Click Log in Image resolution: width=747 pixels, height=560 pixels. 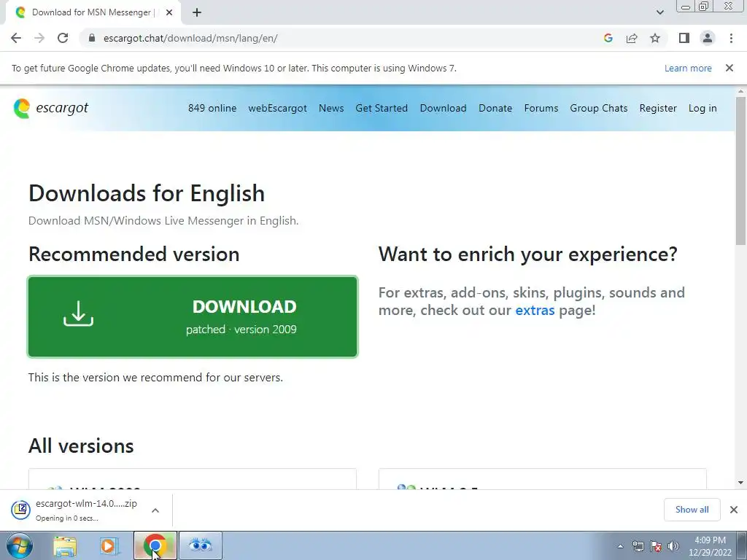tap(703, 108)
